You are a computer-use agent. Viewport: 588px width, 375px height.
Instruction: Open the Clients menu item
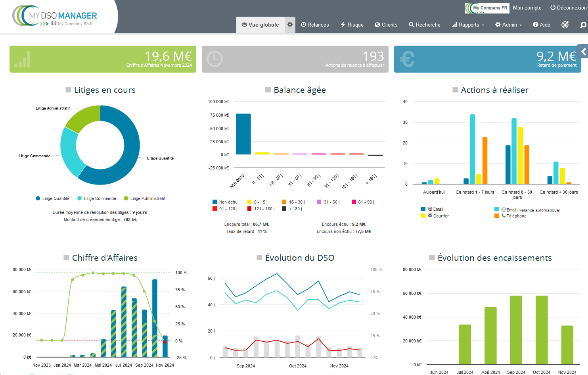pyautogui.click(x=386, y=25)
